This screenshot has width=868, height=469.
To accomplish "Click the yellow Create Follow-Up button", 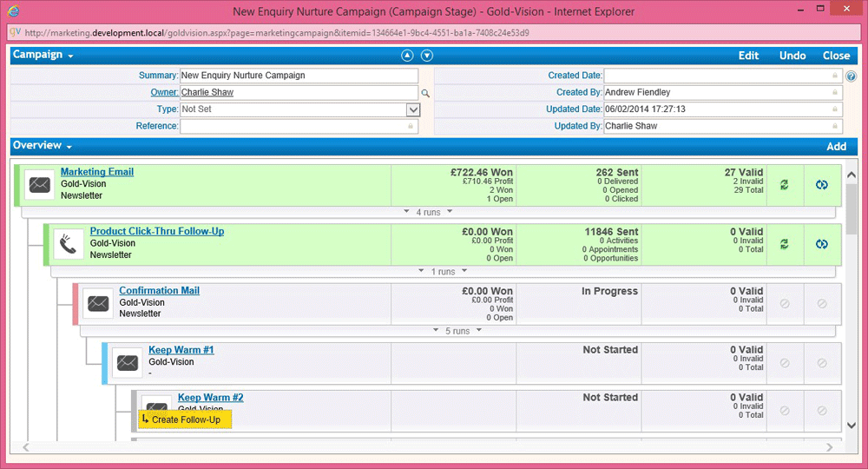I will 185,420.
